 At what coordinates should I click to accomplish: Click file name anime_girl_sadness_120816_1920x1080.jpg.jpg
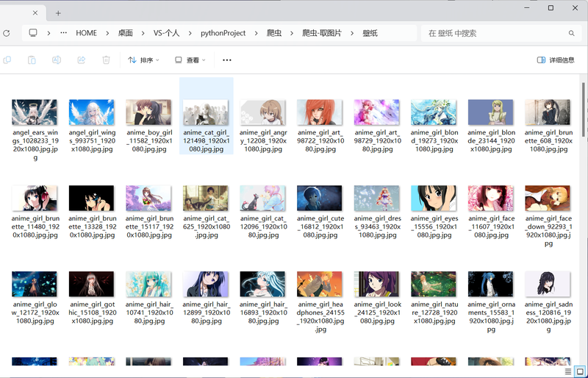[548, 317]
